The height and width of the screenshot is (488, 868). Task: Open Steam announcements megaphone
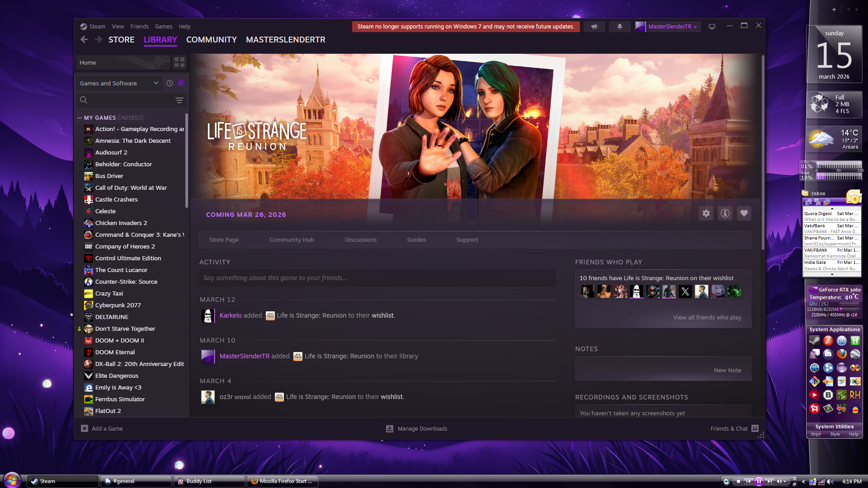pyautogui.click(x=594, y=27)
